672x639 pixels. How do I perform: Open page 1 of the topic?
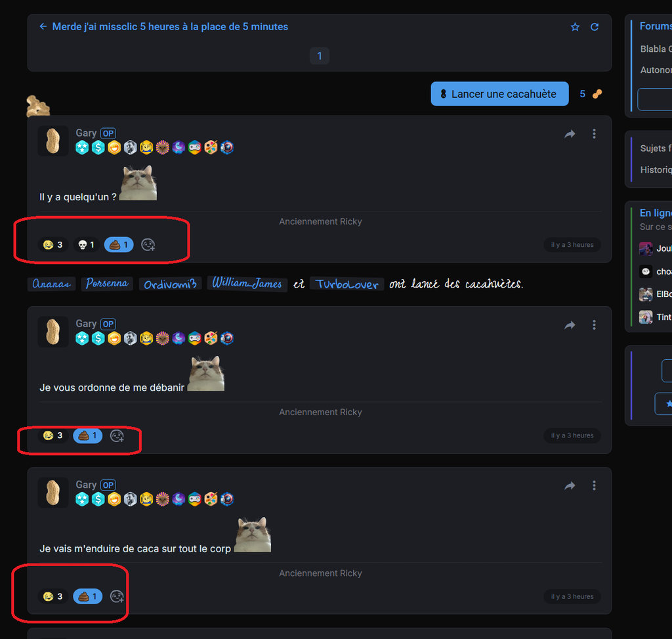(x=320, y=56)
